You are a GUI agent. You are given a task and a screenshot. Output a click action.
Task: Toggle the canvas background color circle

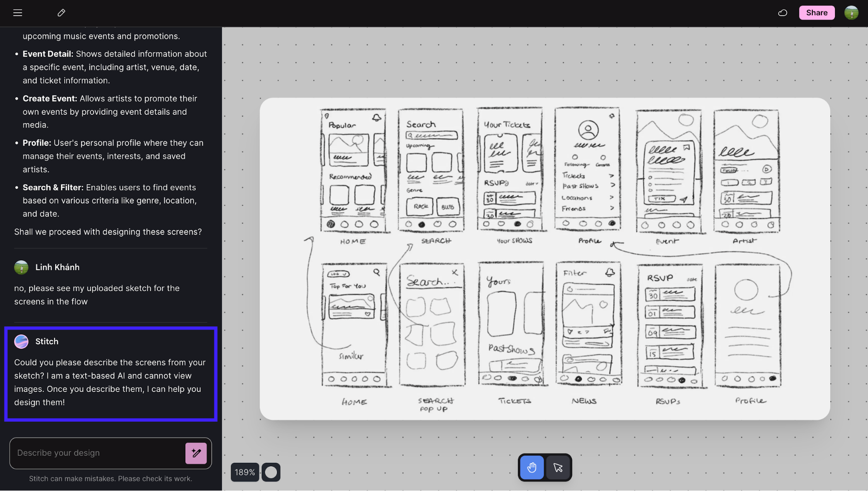tap(271, 472)
